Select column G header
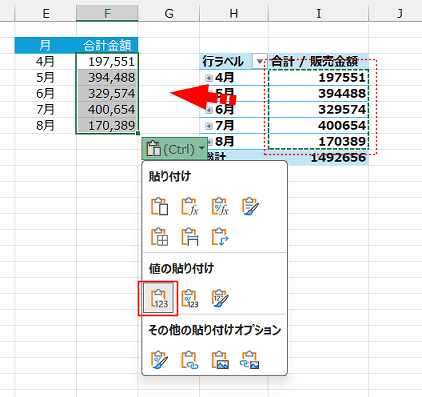 [169, 14]
